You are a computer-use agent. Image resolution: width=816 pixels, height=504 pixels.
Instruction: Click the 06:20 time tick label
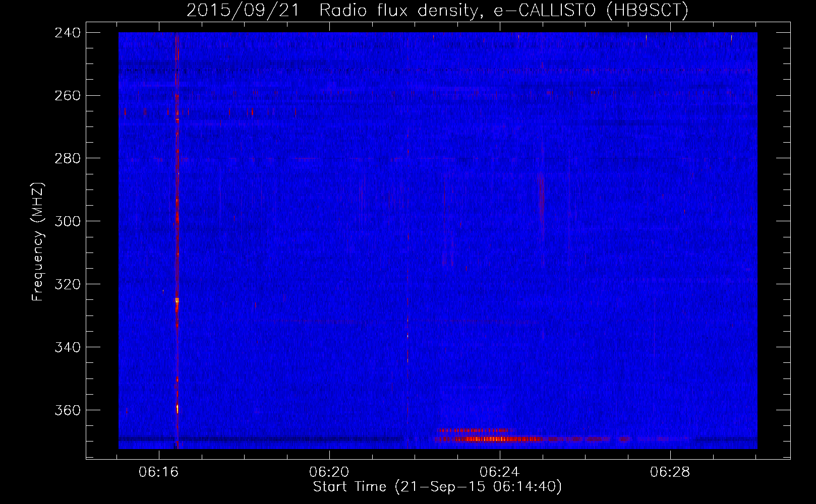pyautogui.click(x=329, y=472)
